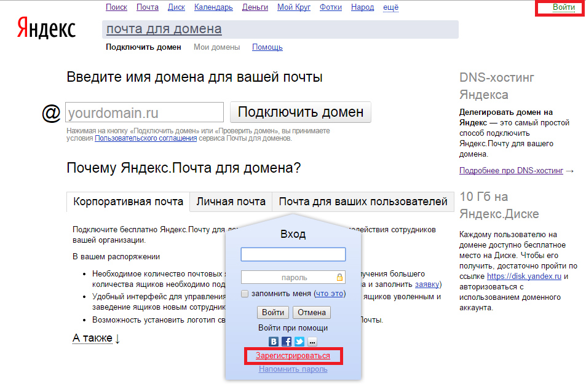The width and height of the screenshot is (586, 392).
Task: Click the Яндекс logo
Action: 46,28
